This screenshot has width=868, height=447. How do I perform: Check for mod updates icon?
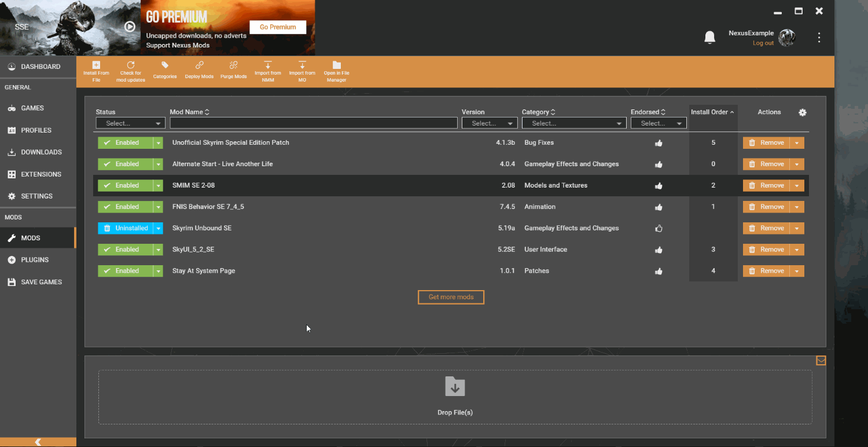point(131,65)
